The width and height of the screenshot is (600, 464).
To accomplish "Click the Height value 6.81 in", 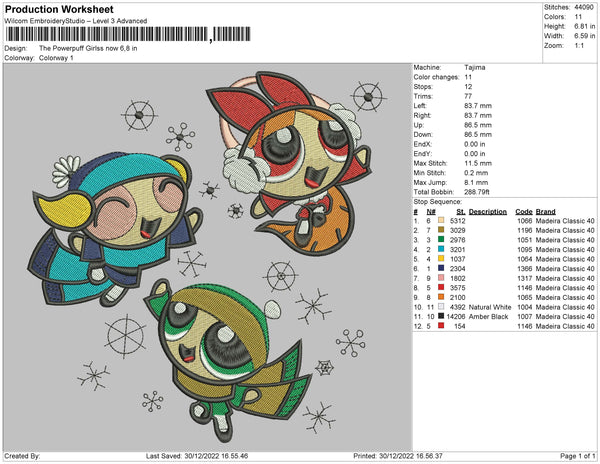I will [584, 26].
